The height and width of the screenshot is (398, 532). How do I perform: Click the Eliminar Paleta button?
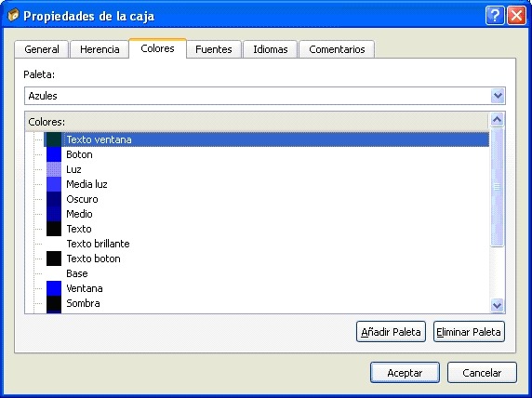pos(469,331)
